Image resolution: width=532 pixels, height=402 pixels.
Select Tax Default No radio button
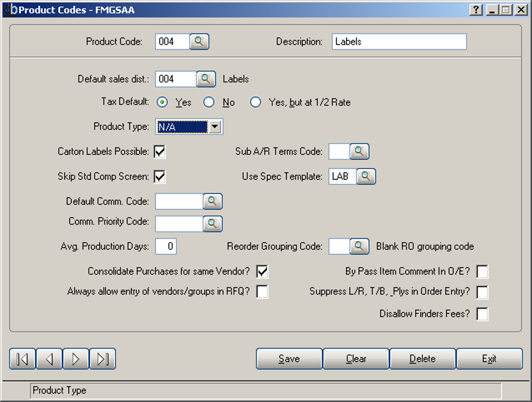pyautogui.click(x=209, y=102)
